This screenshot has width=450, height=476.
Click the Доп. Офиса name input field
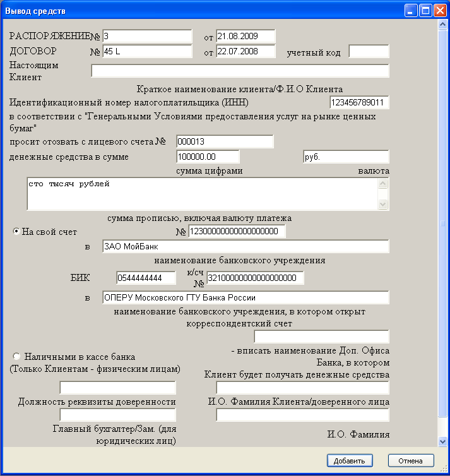point(322,336)
